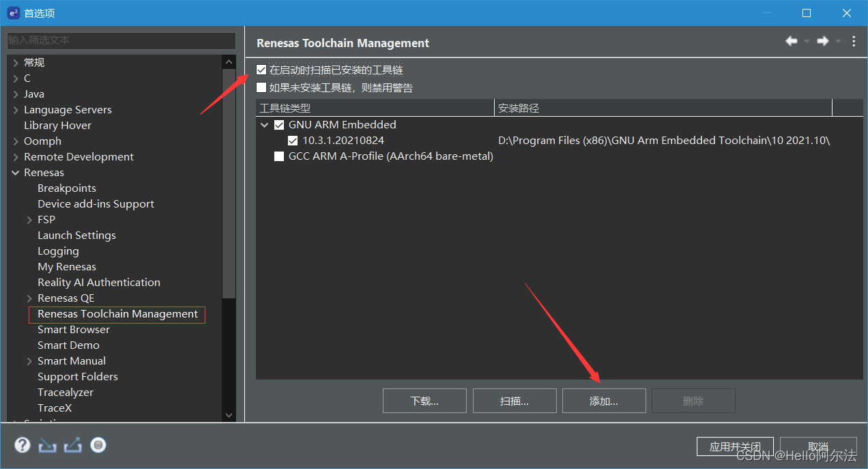Select Smart Demo preference page
868x469 pixels.
coord(68,345)
